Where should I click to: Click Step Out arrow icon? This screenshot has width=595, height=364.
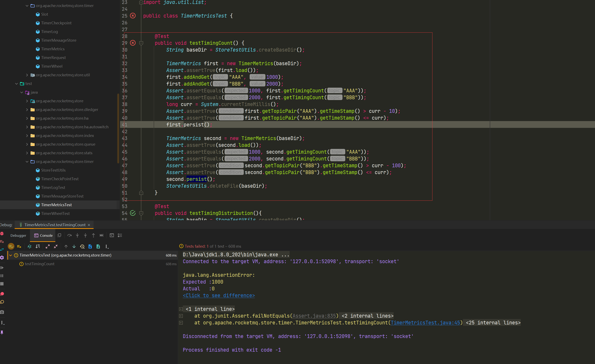93,235
